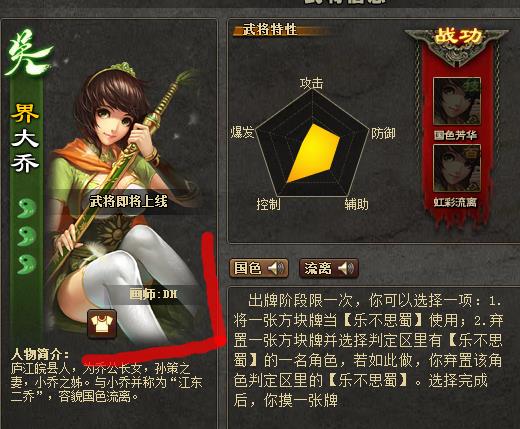Click the 爆发 label on radar chart
Viewport: 520px width, 429px height.
(243, 132)
